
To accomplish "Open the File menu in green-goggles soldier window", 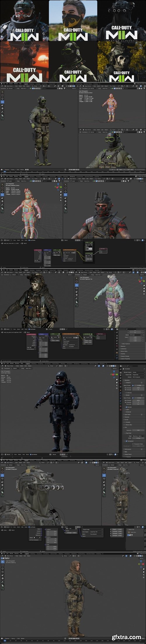I will click(4, 84).
